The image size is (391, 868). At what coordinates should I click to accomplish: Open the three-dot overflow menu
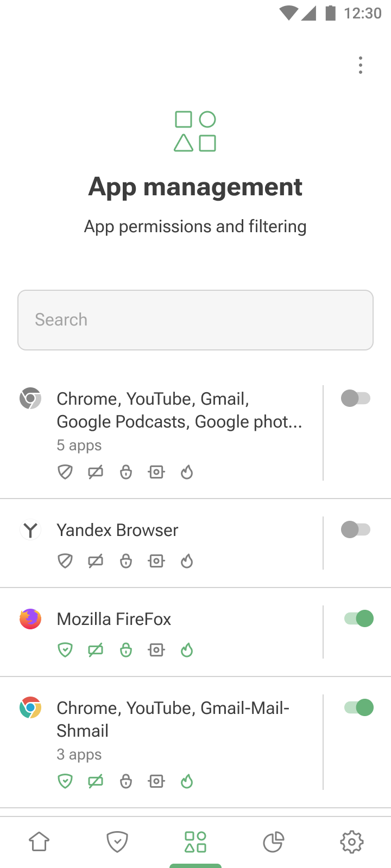pyautogui.click(x=361, y=65)
